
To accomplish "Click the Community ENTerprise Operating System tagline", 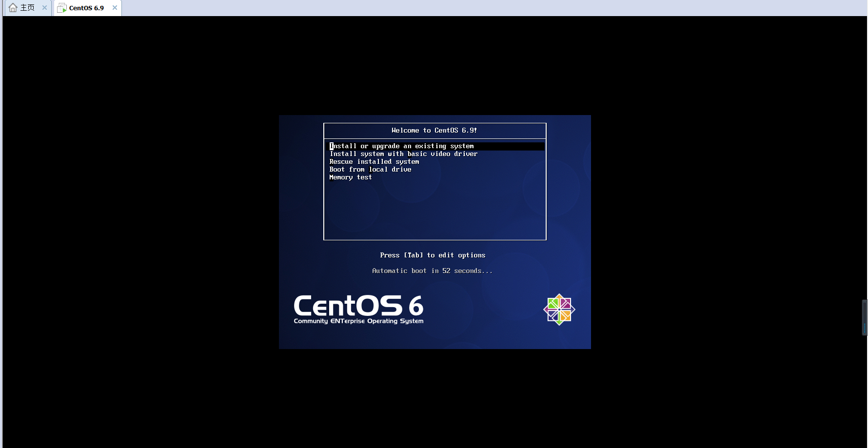I will click(358, 321).
